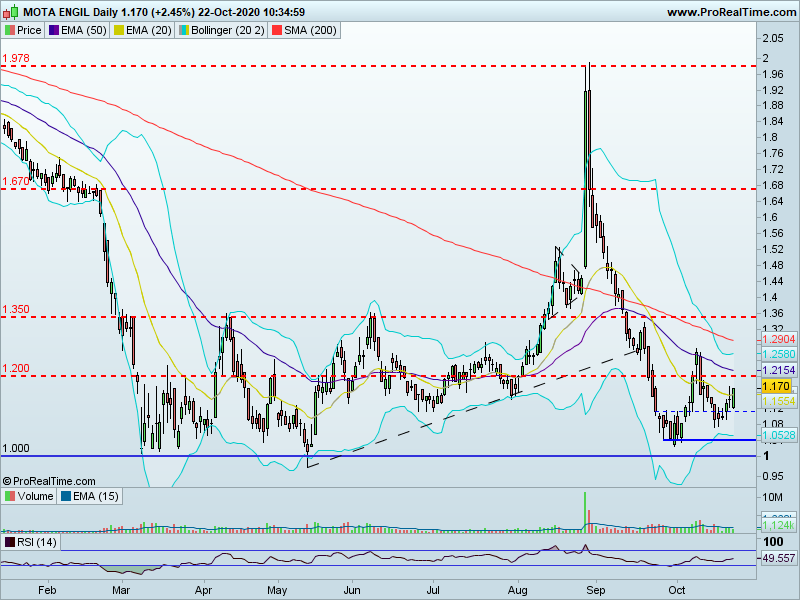Screen dimensions: 800x600
Task: Click the 1.670 level label
Action: (16, 181)
